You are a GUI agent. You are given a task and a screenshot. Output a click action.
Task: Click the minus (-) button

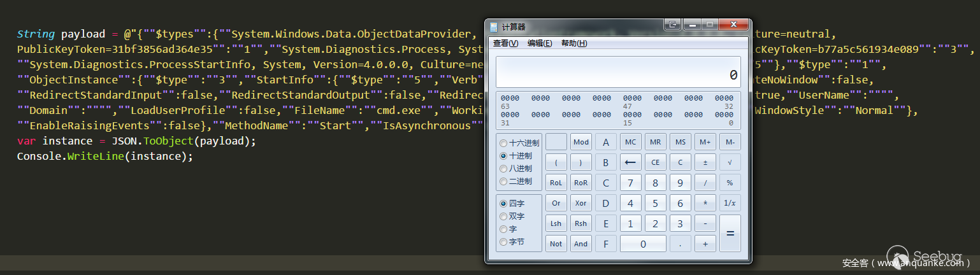pyautogui.click(x=705, y=223)
